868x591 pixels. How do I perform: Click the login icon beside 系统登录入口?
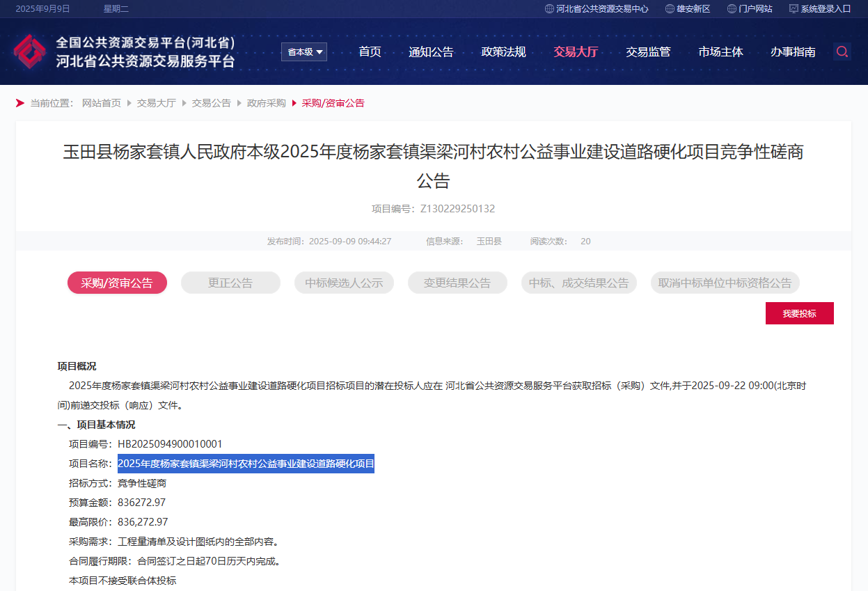pos(794,9)
